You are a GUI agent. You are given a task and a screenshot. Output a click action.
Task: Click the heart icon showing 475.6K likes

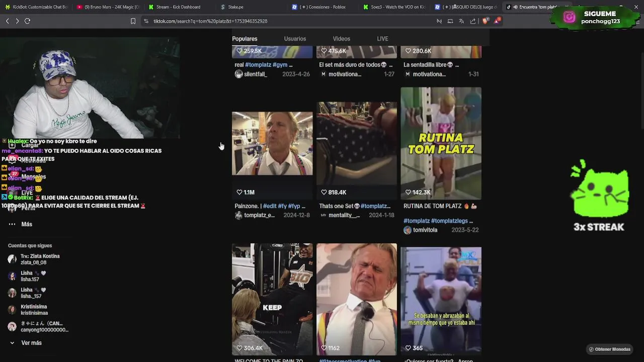(x=324, y=51)
